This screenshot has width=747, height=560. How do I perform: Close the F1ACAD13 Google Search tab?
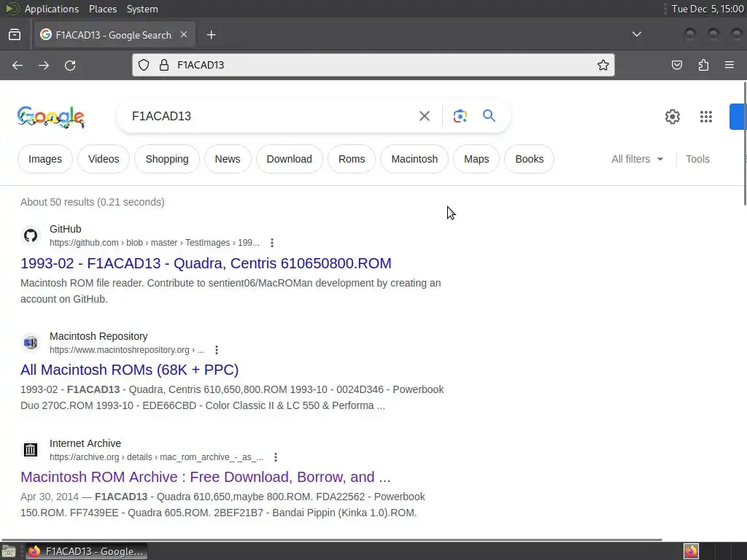184,34
